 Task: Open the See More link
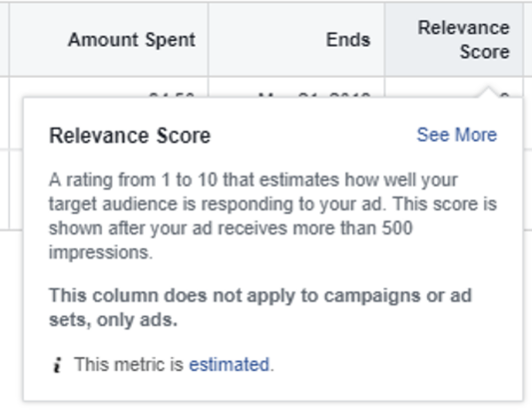(457, 135)
